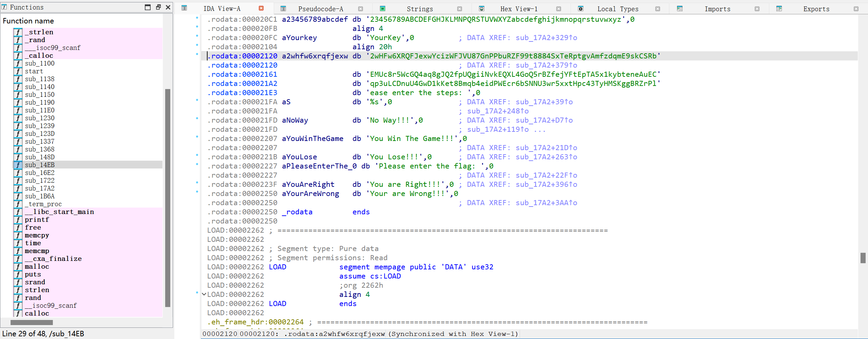Select sub_1B6A in function list
The width and height of the screenshot is (868, 339).
(x=39, y=196)
